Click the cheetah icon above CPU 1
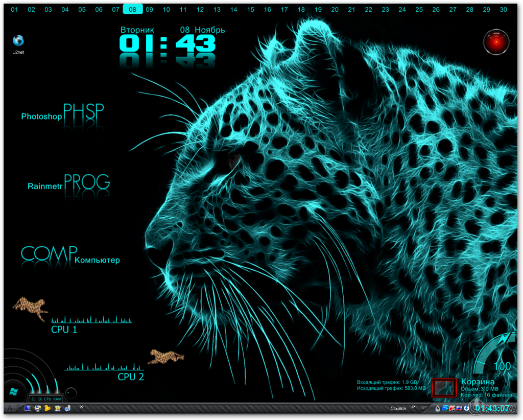The height and width of the screenshot is (420, 523). coord(30,309)
